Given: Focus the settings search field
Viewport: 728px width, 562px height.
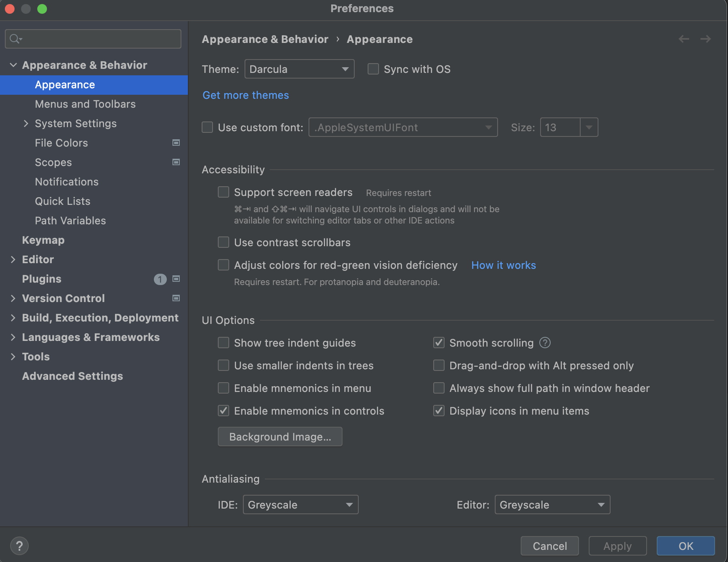Looking at the screenshot, I should point(93,39).
